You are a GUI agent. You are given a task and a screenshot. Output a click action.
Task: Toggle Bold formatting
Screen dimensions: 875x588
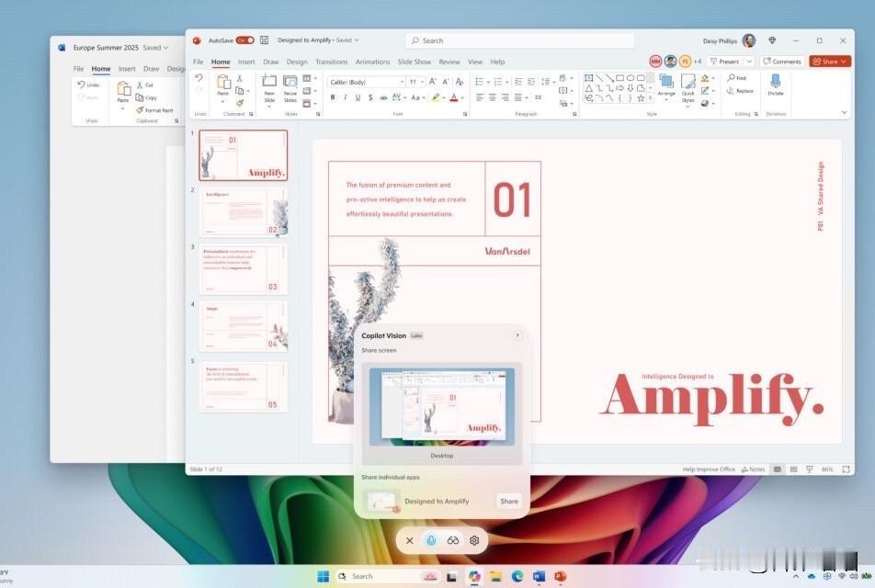coord(333,97)
